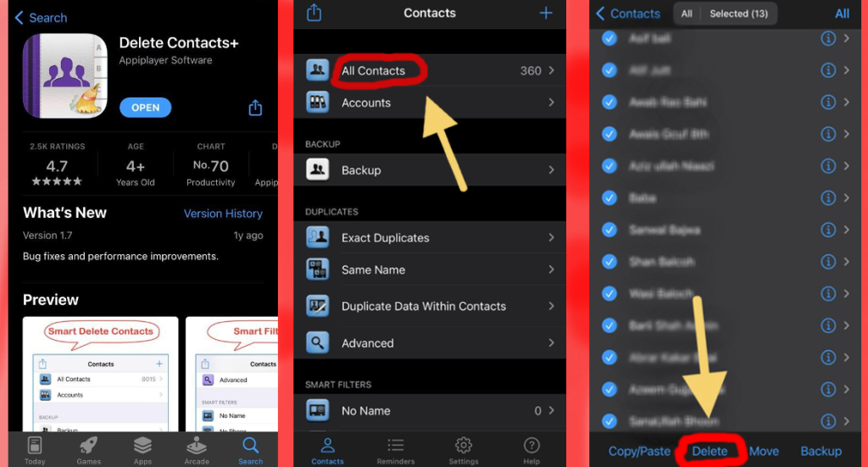Show info for Wasi Baloch contact

(828, 293)
